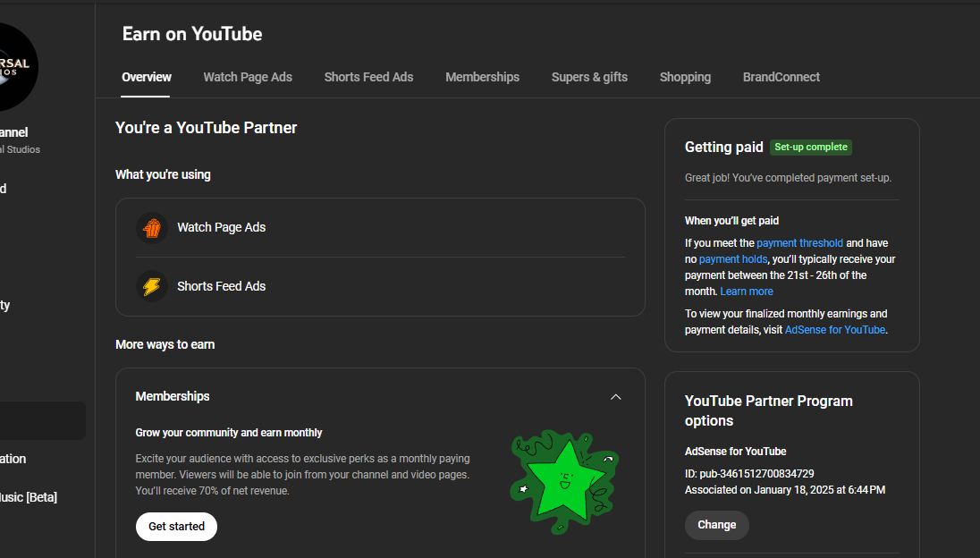980x558 pixels.
Task: Click the bold AdSense for YouTube subheading
Action: coord(736,452)
